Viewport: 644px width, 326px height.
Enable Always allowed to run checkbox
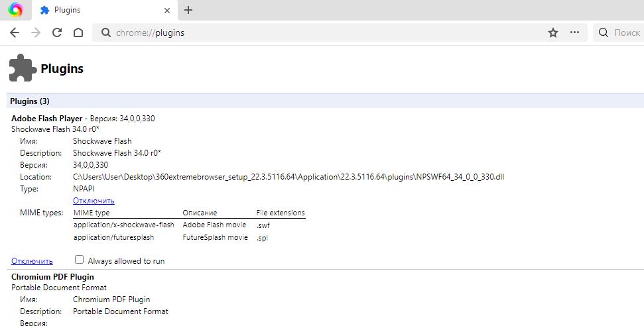coord(80,260)
